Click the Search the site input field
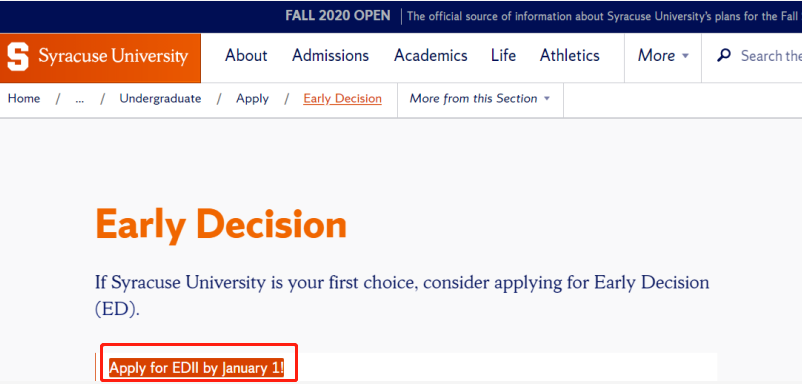This screenshot has width=802, height=384. tap(771, 55)
